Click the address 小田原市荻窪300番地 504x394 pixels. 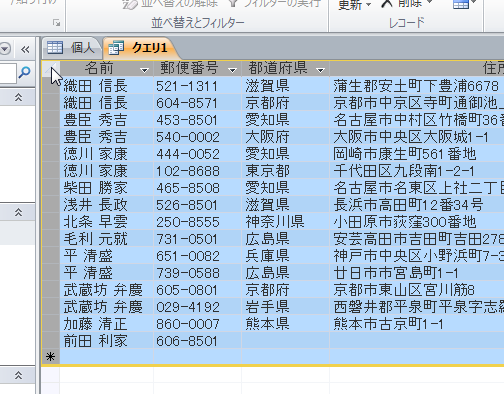(x=417, y=222)
